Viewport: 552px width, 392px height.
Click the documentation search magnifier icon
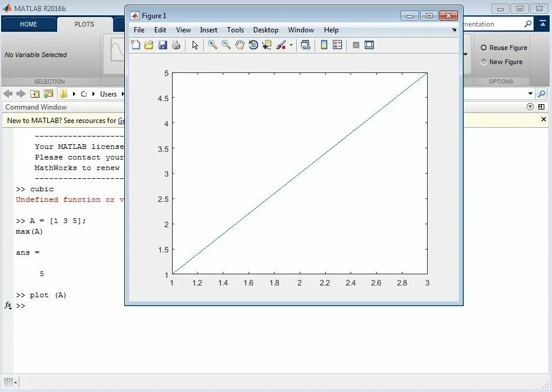pyautogui.click(x=528, y=24)
